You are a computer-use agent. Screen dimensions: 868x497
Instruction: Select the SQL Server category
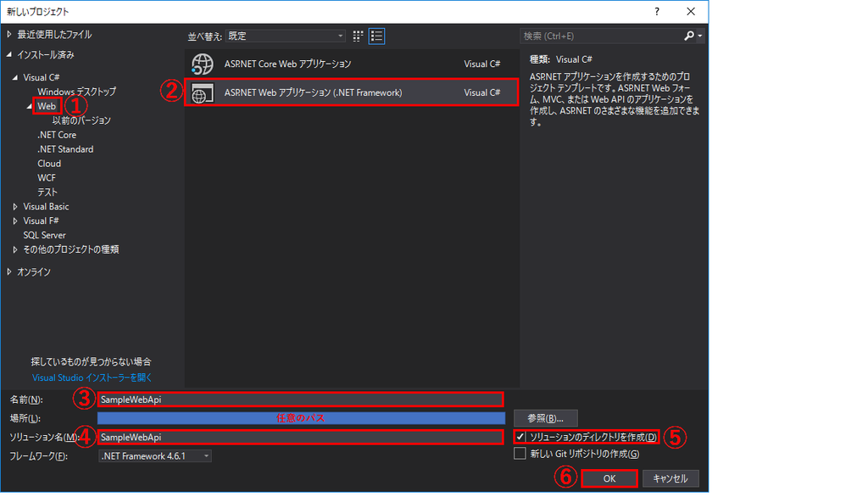pyautogui.click(x=44, y=236)
